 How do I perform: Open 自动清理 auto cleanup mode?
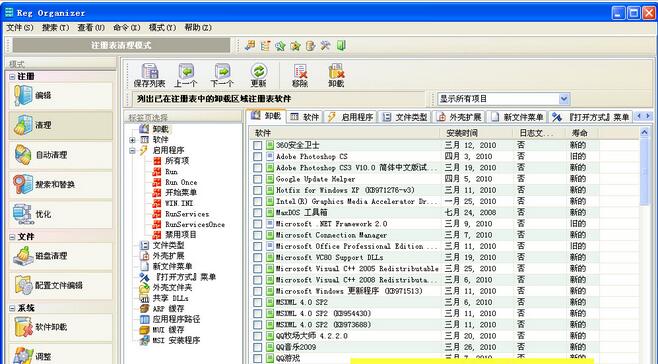(x=60, y=155)
